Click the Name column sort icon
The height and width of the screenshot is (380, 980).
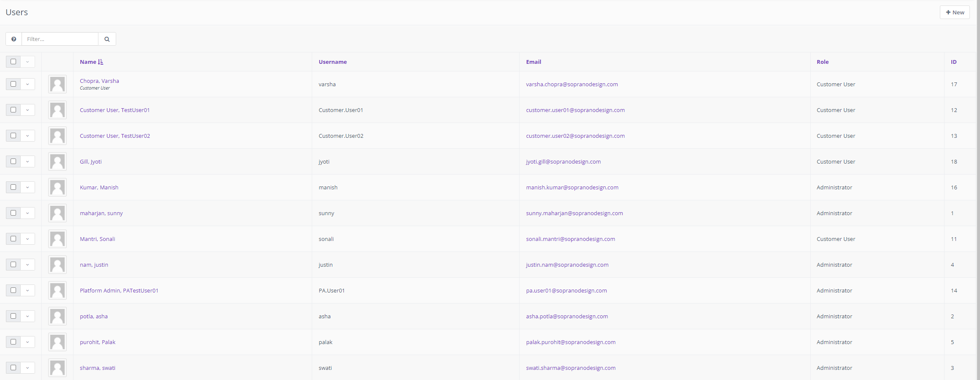pyautogui.click(x=101, y=62)
